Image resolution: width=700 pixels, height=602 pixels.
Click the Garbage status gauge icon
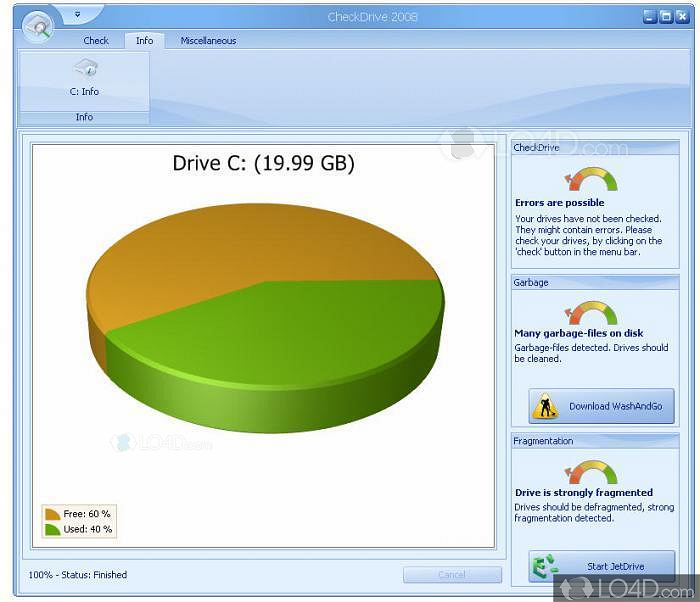[x=591, y=313]
